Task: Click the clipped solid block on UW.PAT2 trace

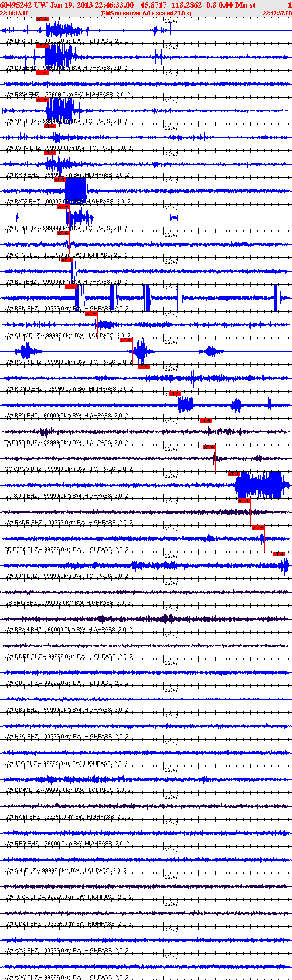Action: click(76, 191)
